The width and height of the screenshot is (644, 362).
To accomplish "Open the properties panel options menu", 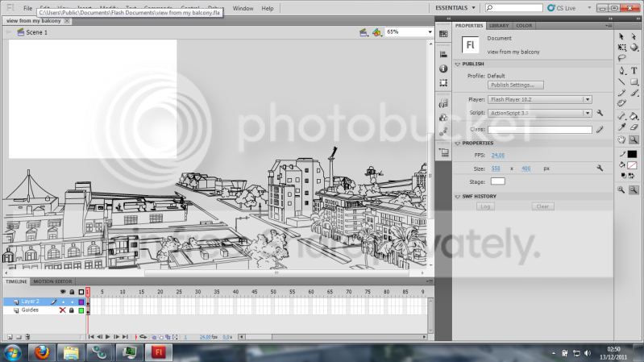I will [609, 26].
